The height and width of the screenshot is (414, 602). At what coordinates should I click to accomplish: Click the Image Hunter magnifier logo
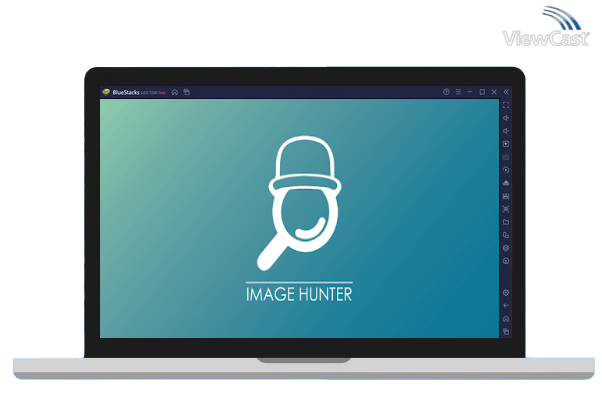coord(299,203)
